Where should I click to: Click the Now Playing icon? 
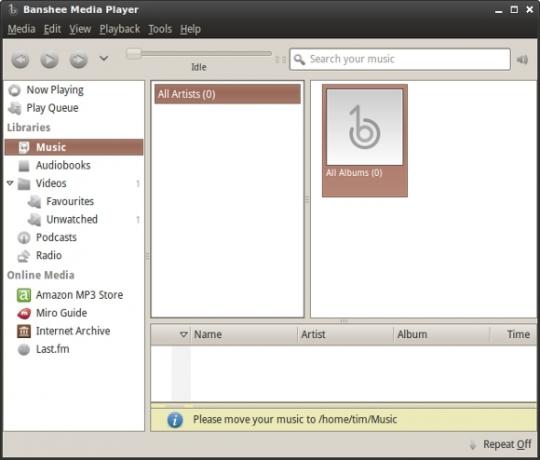point(14,90)
